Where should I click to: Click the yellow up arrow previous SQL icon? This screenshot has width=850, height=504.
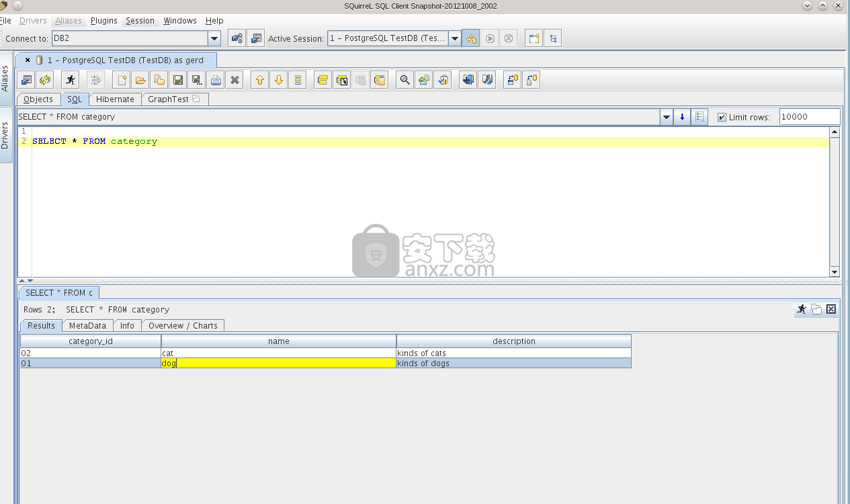260,80
